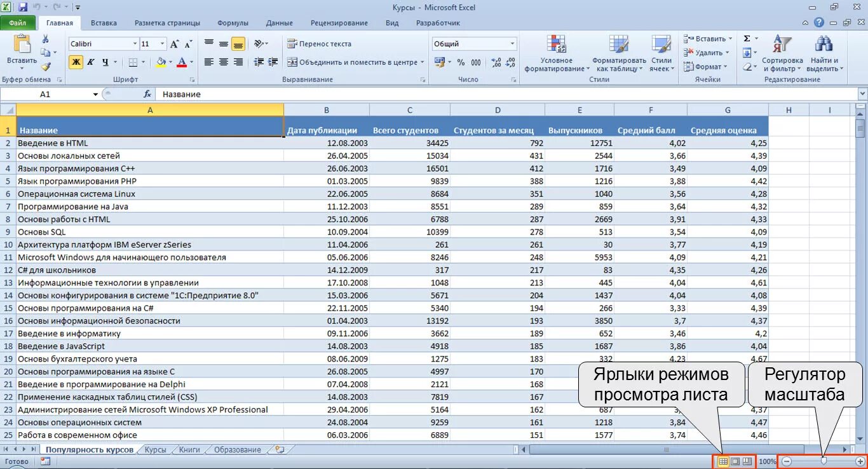Click the zoom out minus button
Image resolution: width=868 pixels, height=469 pixels.
(787, 461)
